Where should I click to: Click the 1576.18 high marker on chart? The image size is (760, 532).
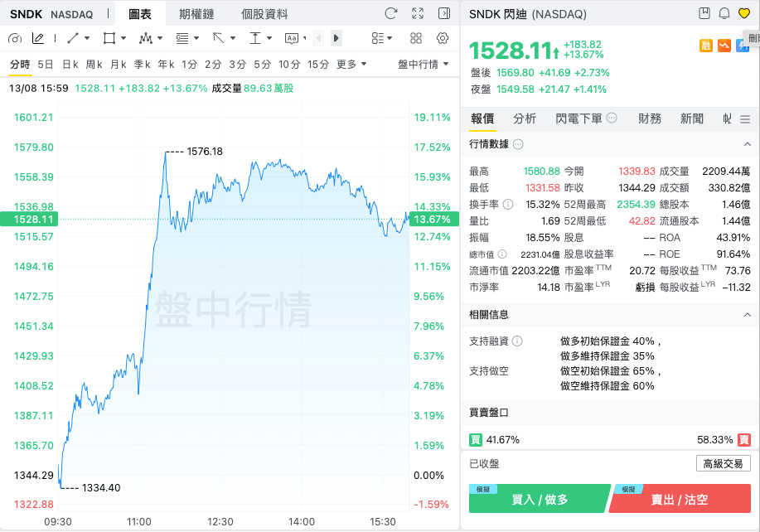[x=205, y=152]
